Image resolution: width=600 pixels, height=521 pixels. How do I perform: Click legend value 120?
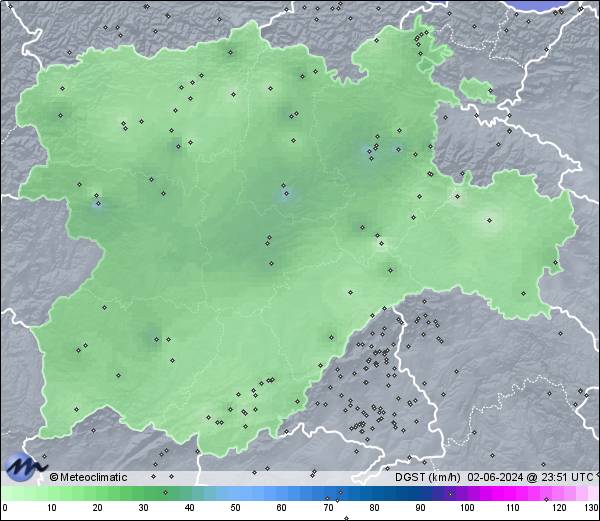559,508
